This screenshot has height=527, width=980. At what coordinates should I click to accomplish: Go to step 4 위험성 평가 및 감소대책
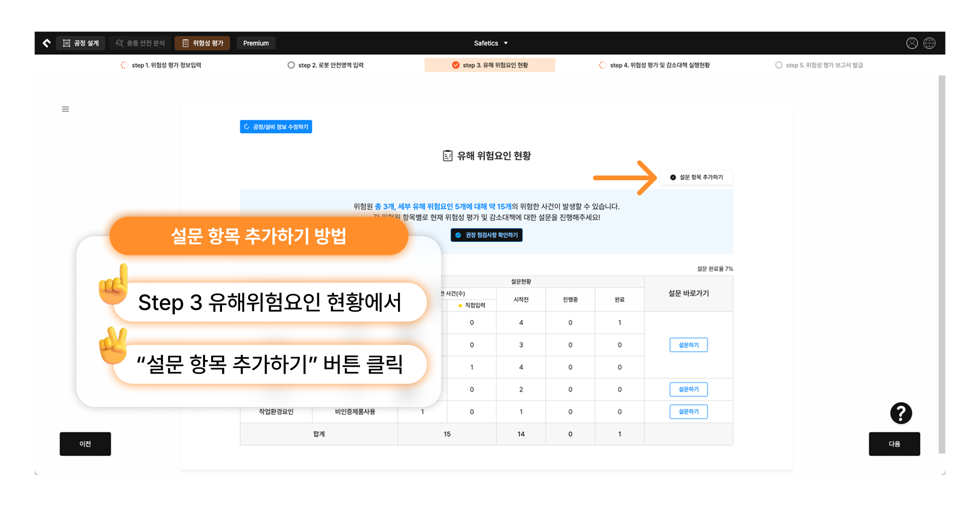654,65
